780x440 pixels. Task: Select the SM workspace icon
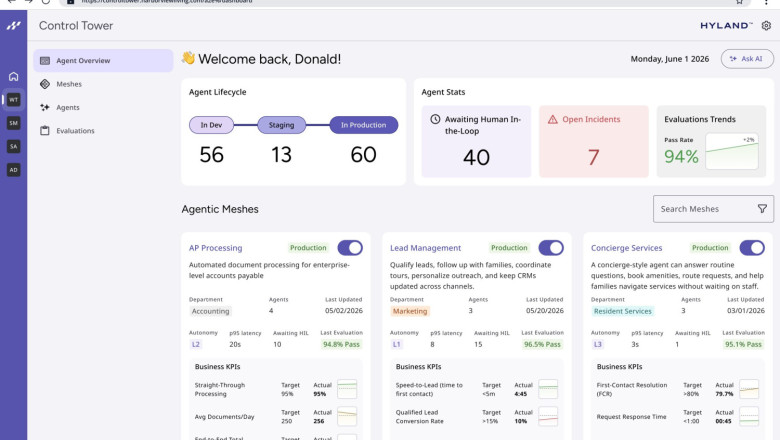pyautogui.click(x=13, y=123)
